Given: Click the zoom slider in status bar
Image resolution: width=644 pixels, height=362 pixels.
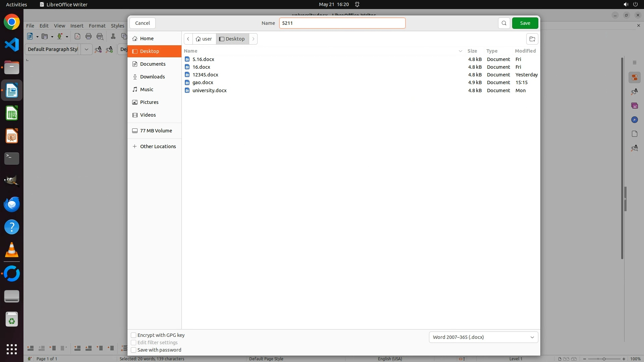Looking at the screenshot, I should 604,359.
